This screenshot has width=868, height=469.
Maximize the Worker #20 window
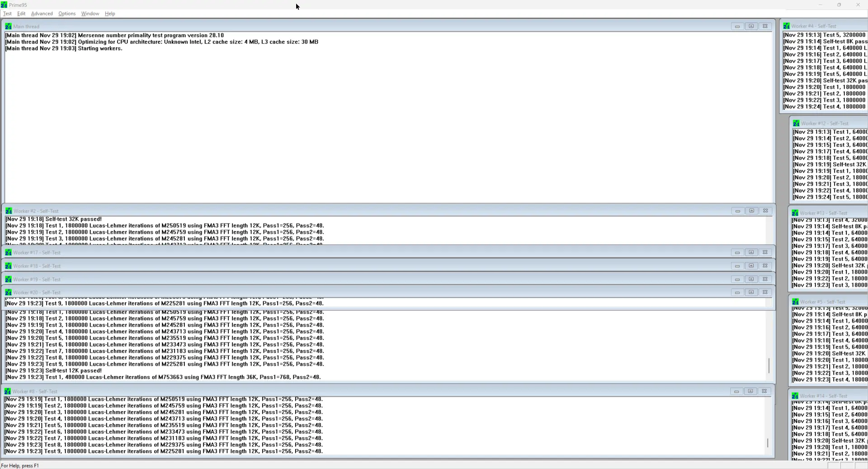(751, 292)
